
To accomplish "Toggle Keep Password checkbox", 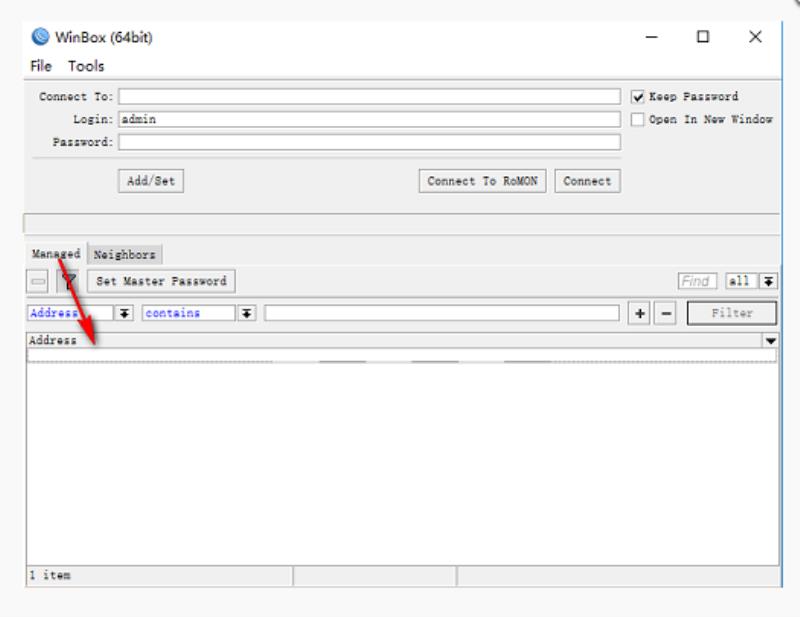I will pos(637,97).
